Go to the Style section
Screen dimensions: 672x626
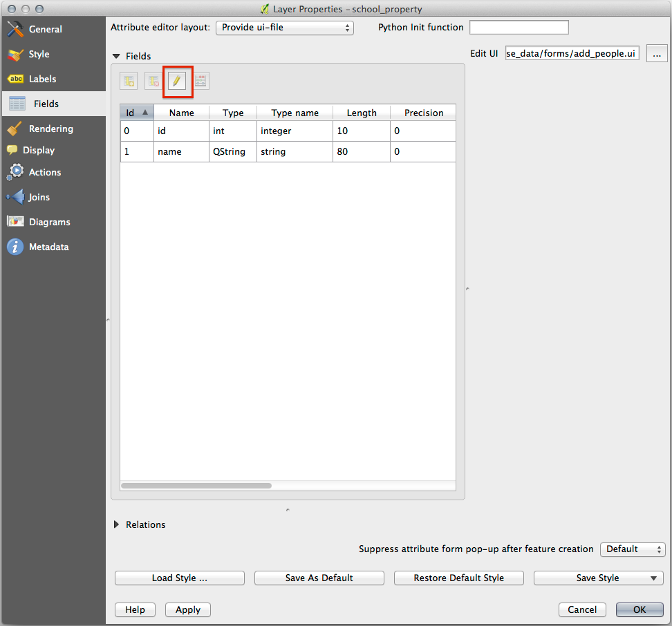pyautogui.click(x=39, y=55)
